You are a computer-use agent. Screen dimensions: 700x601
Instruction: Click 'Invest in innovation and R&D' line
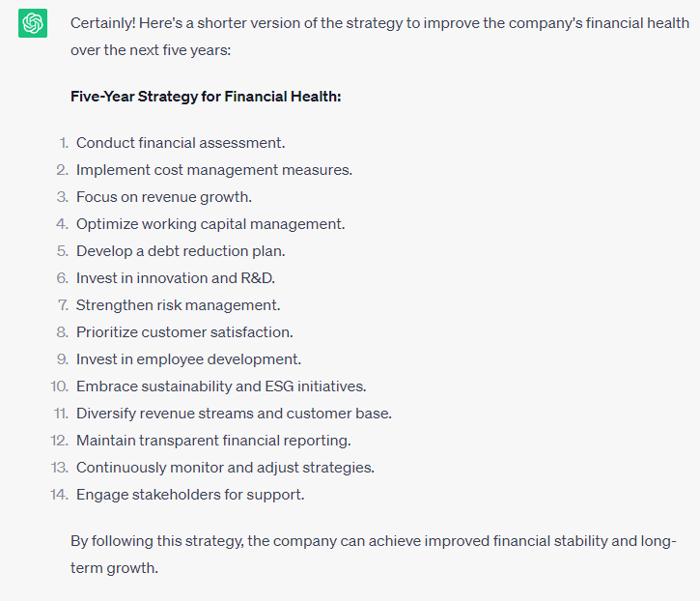[x=176, y=278]
